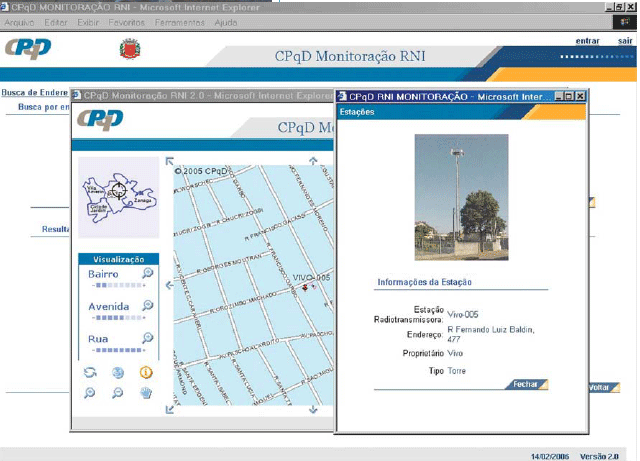Click the Resultado label in the main window
Viewport: 640px width, 461px height.
click(x=56, y=229)
